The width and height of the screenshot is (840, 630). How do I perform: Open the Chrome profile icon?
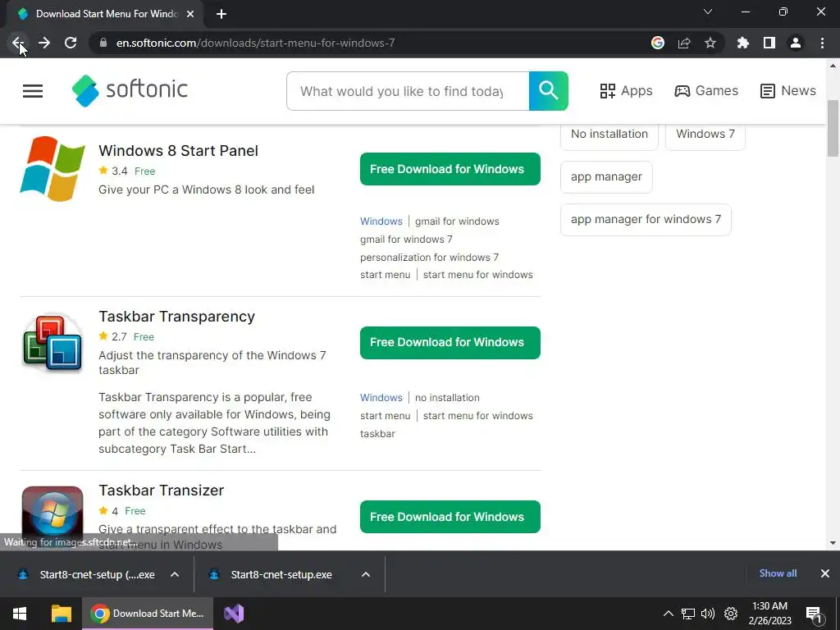[x=796, y=43]
